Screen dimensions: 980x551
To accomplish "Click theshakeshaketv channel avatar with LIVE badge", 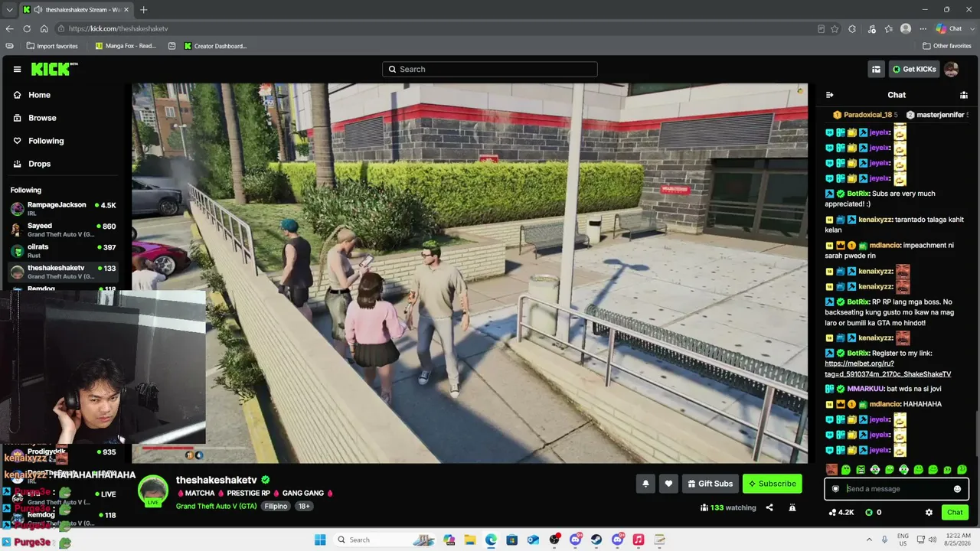I will click(153, 491).
